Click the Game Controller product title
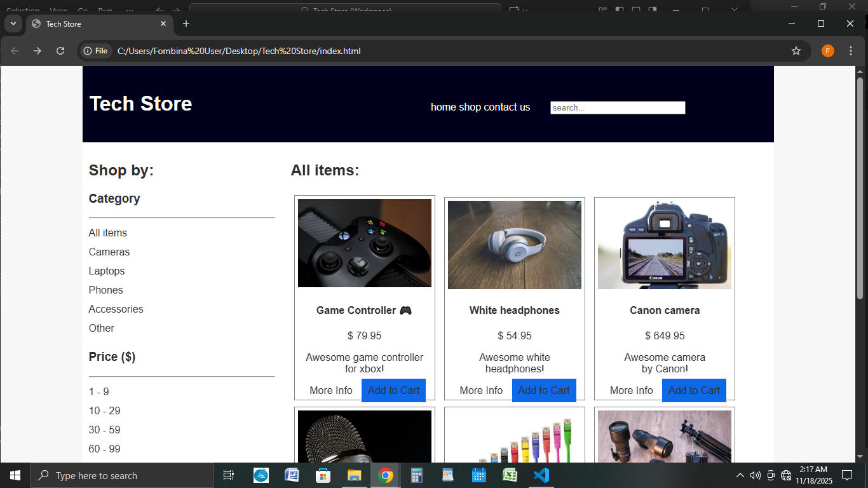This screenshot has width=868, height=488. (x=364, y=311)
